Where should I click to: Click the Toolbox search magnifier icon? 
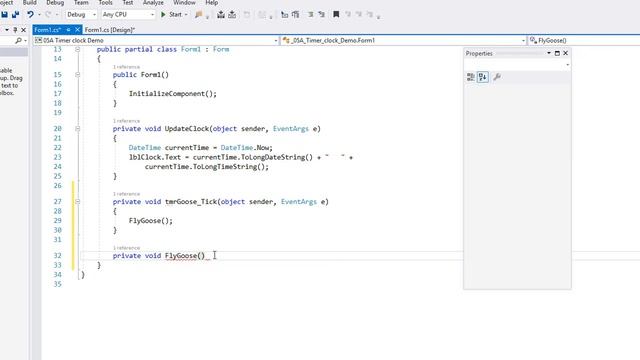[x=18, y=40]
